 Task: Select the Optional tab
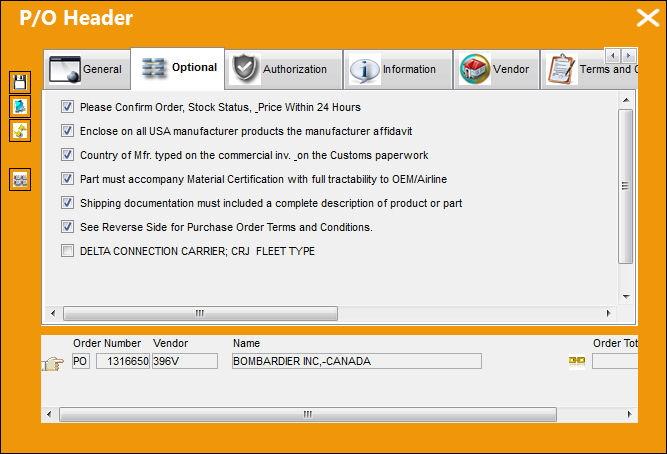(178, 68)
